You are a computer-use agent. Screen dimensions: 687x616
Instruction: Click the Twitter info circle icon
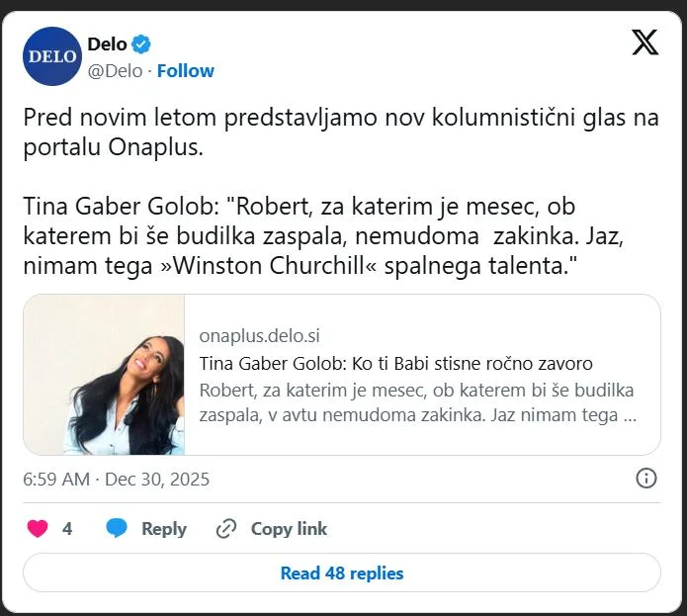point(645,479)
